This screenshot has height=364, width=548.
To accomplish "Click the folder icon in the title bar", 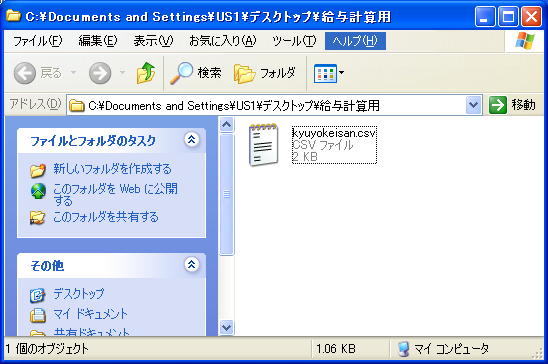I will click(13, 16).
